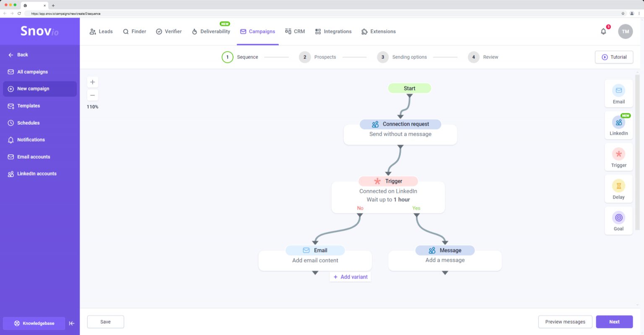Select the Campaigns tab

click(257, 31)
